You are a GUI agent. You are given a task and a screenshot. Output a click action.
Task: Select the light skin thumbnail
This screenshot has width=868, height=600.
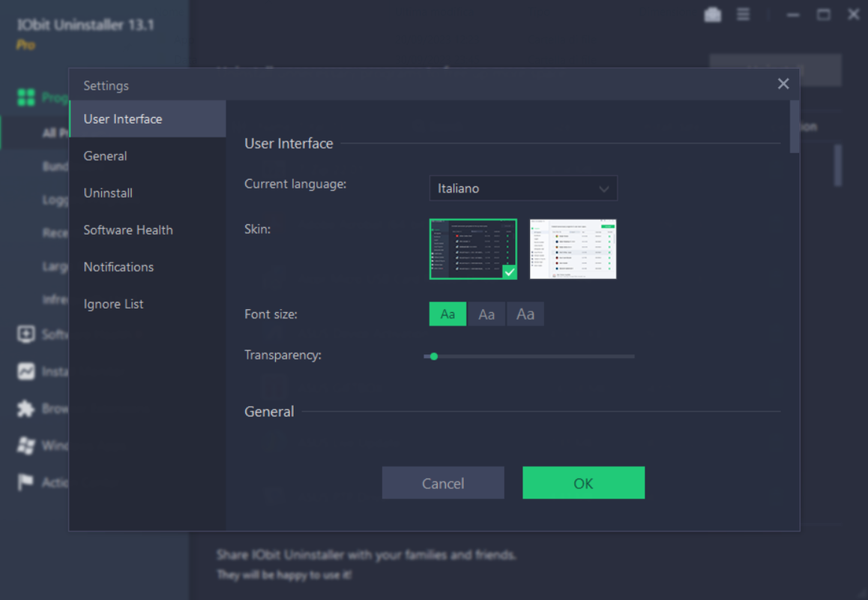(x=573, y=249)
